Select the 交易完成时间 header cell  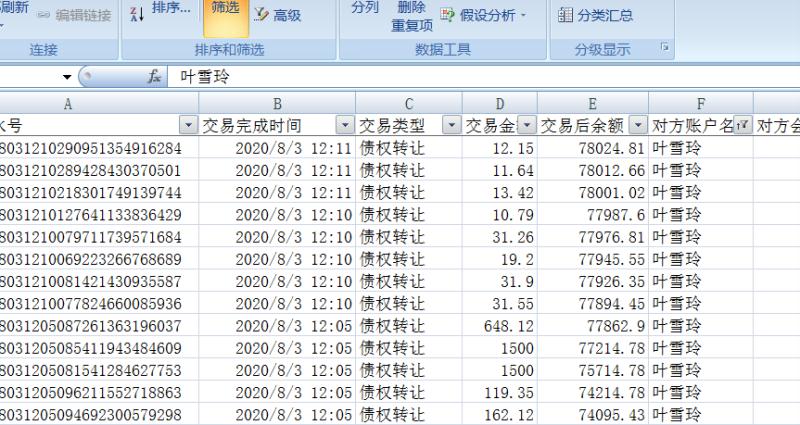(277, 125)
